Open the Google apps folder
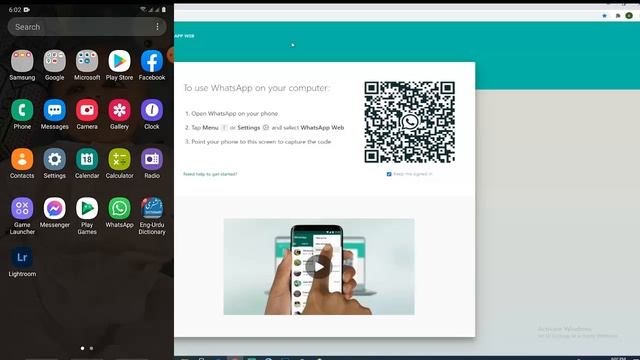 pos(55,61)
